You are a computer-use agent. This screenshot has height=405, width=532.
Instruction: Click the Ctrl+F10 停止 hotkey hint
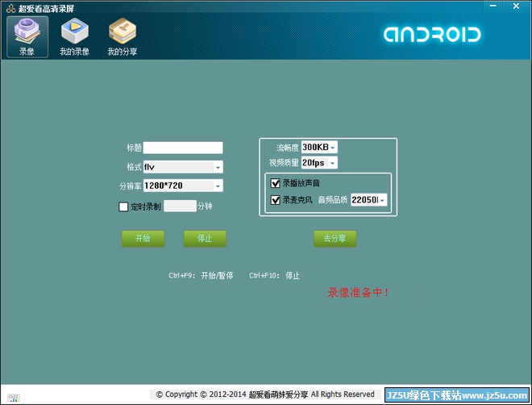point(275,276)
